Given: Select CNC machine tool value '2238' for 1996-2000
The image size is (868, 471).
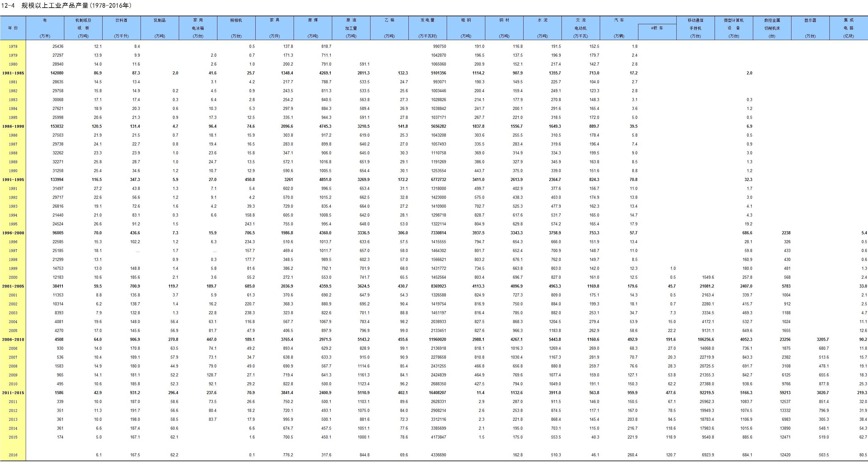Looking at the screenshot, I should click(786, 233).
